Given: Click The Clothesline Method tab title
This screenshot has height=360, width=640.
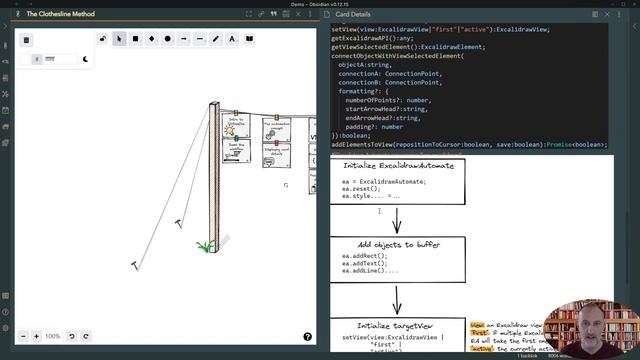Looking at the screenshot, I should point(60,14).
